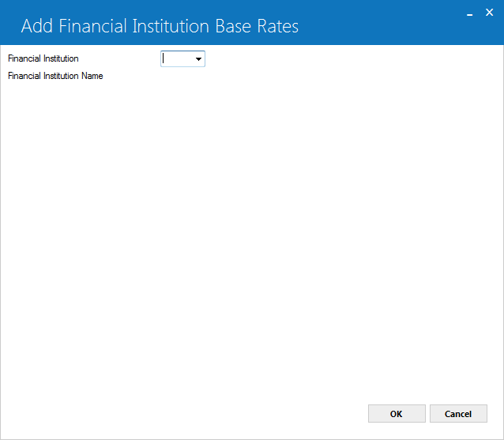
Task: Activate the Financial Institution selector
Action: coord(182,59)
